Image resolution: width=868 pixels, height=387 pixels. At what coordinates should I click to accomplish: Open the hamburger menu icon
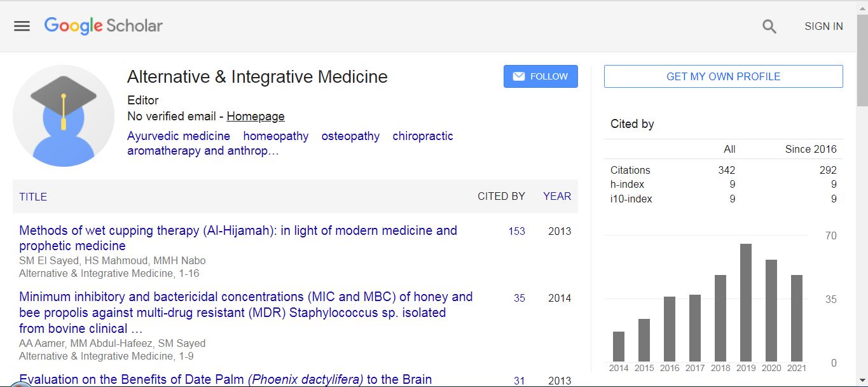pyautogui.click(x=22, y=26)
